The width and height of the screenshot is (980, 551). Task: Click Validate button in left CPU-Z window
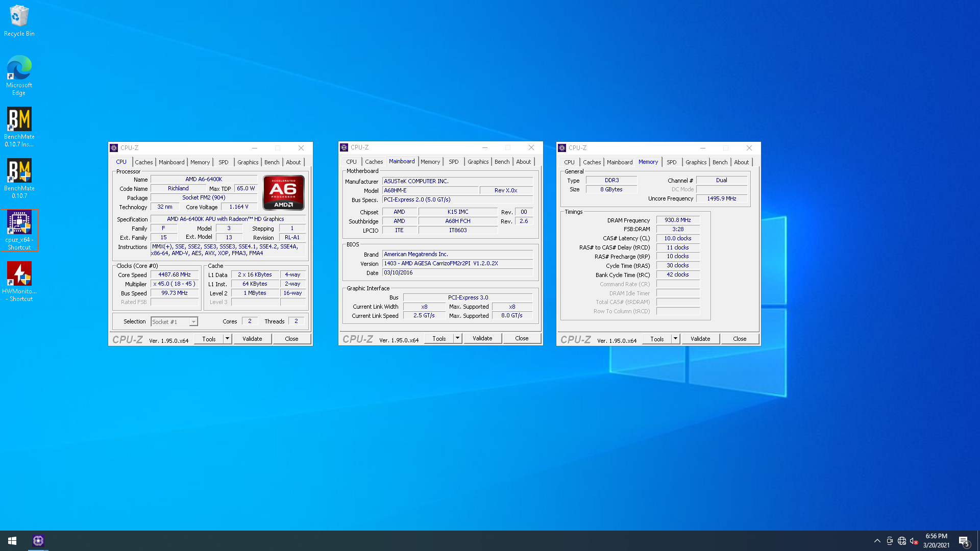(x=252, y=339)
